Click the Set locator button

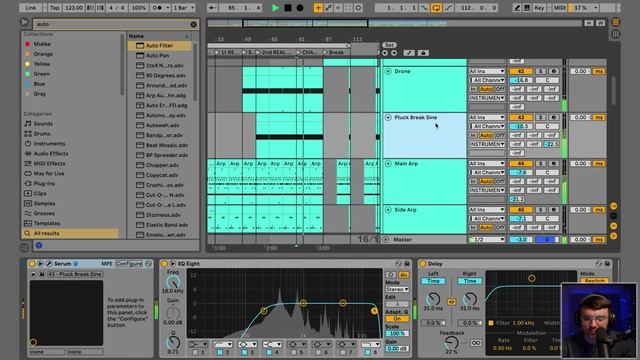tap(389, 45)
